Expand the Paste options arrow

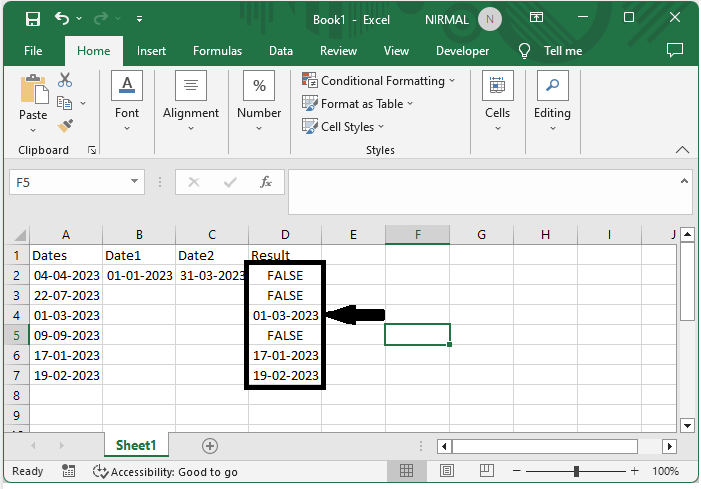tap(33, 131)
